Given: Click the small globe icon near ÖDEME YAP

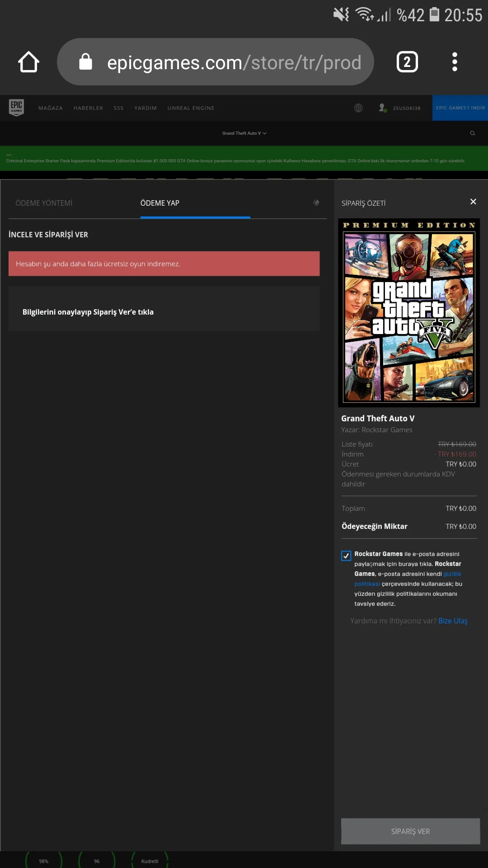Looking at the screenshot, I should click(316, 203).
